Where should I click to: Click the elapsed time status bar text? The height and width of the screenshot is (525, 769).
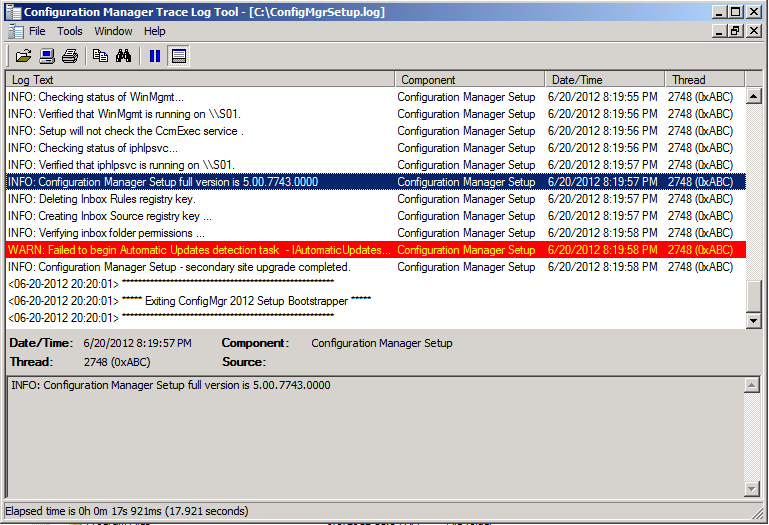(x=127, y=511)
